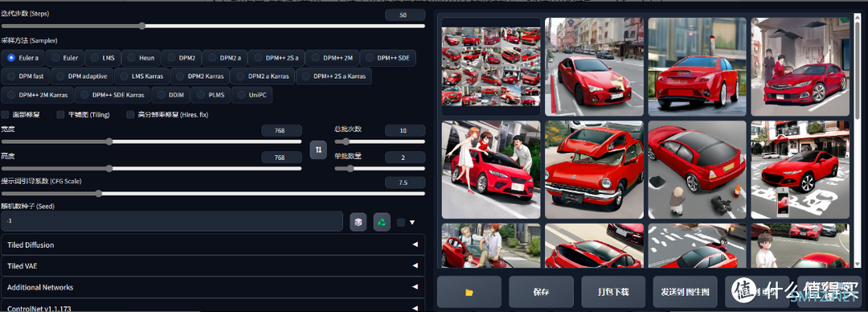
Task: Adjust the CFG Scale slider
Action: point(213,194)
